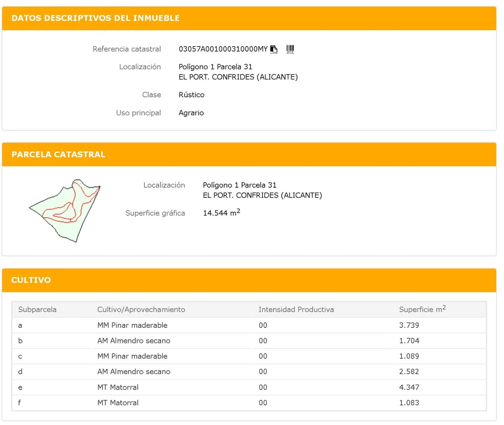
Task: Click the 'Rústico' class value
Action: [191, 95]
